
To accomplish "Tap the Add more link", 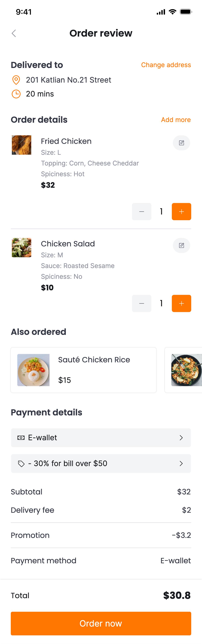I will tap(176, 120).
